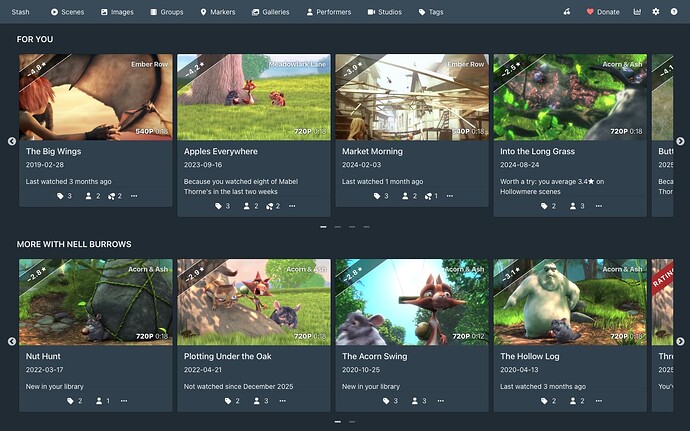Open The Big Wings thumbnail
This screenshot has height=431, width=690.
95,97
